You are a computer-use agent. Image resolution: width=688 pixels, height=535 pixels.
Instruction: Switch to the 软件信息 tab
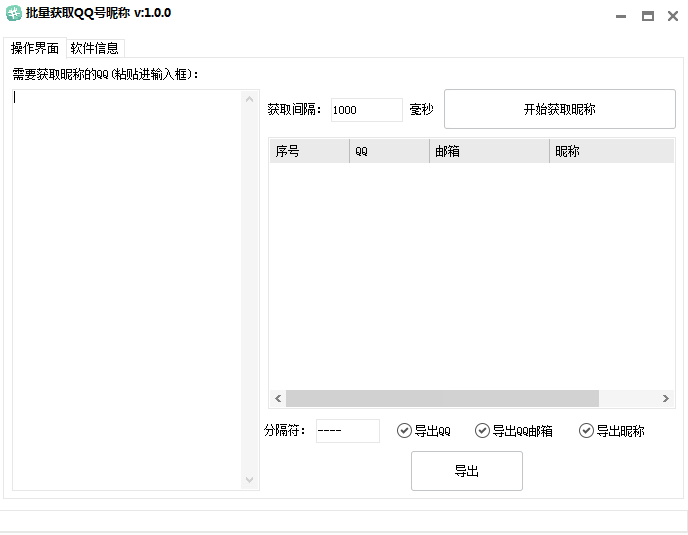click(x=95, y=48)
